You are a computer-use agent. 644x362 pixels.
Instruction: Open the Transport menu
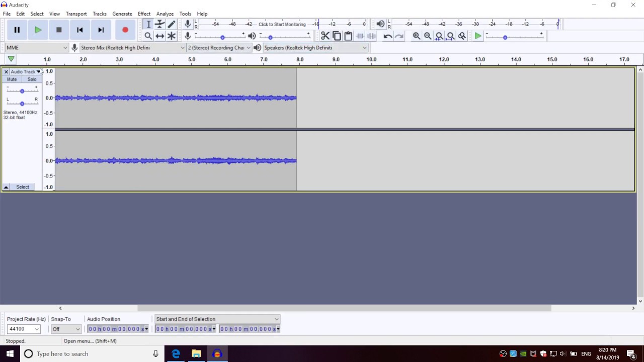[x=76, y=14]
